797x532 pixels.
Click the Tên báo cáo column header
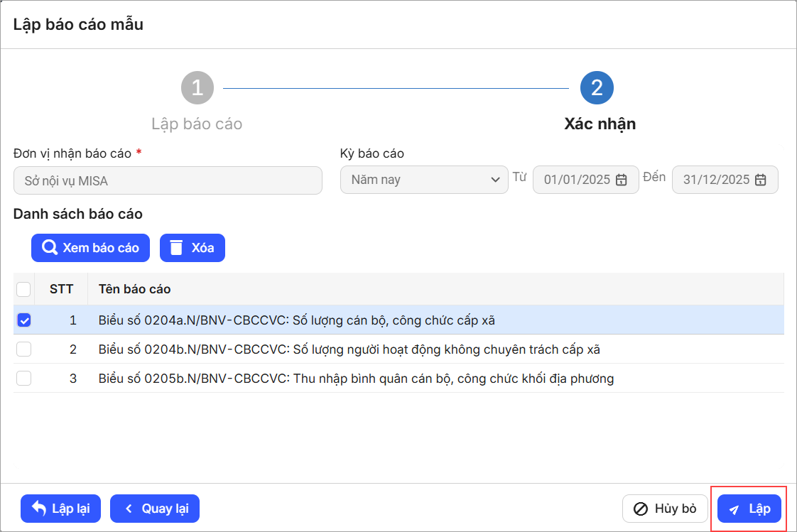click(135, 289)
